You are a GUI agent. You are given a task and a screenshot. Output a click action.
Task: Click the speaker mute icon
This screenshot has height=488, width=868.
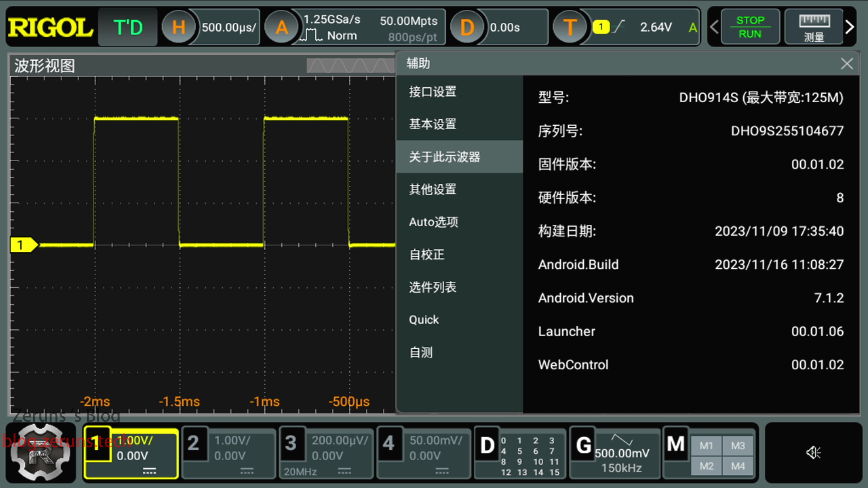click(813, 452)
